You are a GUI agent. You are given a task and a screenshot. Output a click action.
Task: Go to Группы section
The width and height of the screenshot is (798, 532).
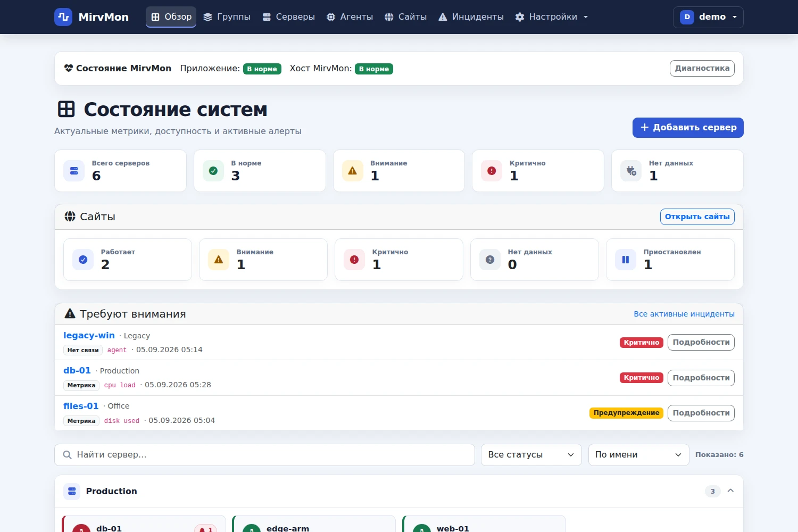pyautogui.click(x=227, y=17)
